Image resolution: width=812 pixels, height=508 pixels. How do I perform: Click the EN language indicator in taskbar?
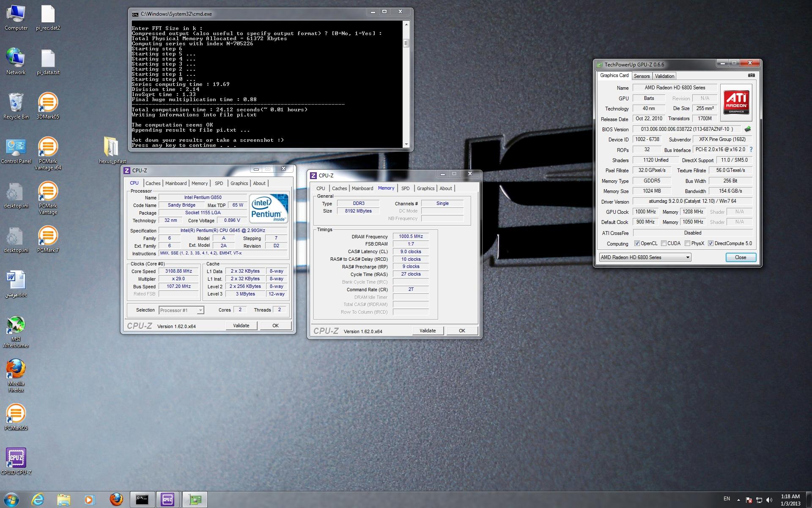click(x=727, y=499)
